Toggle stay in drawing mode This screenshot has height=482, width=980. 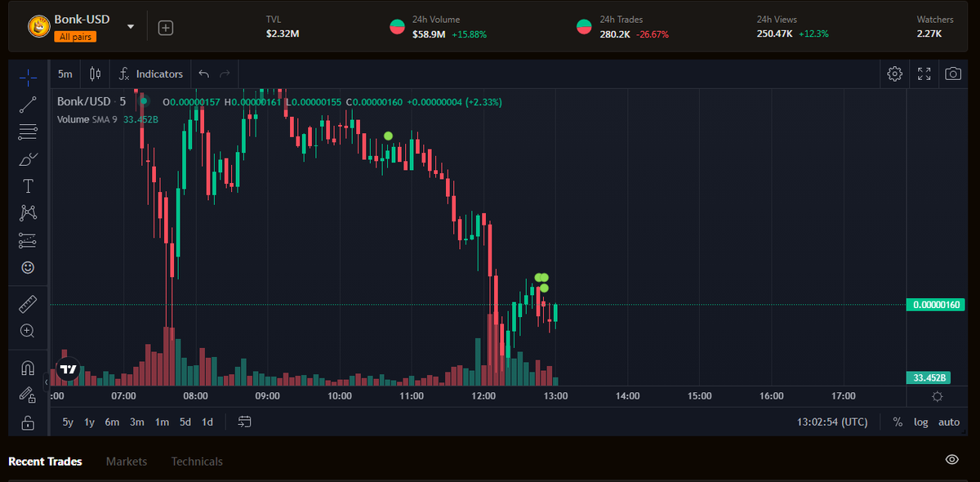point(28,395)
